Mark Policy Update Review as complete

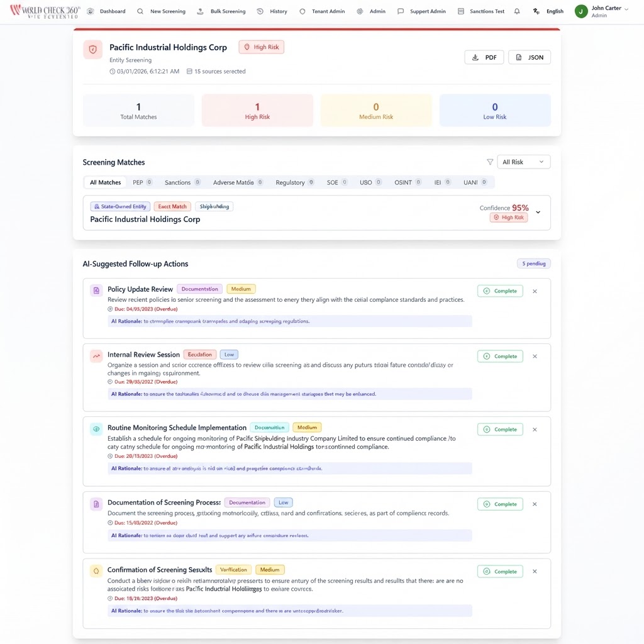pyautogui.click(x=500, y=291)
